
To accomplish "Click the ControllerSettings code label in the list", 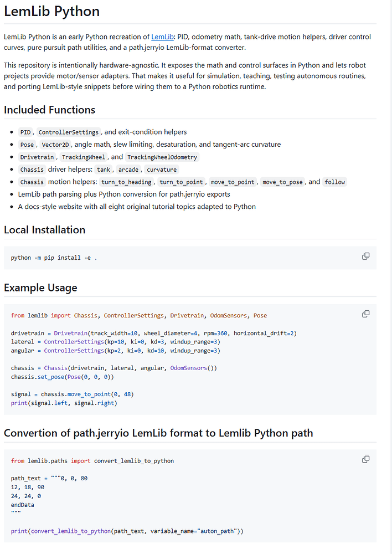I will [69, 132].
